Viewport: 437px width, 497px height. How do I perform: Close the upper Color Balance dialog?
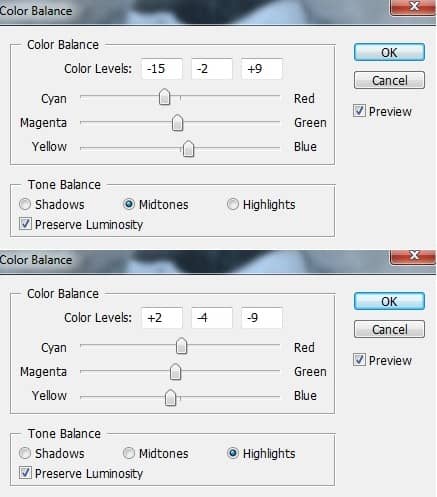point(413,7)
